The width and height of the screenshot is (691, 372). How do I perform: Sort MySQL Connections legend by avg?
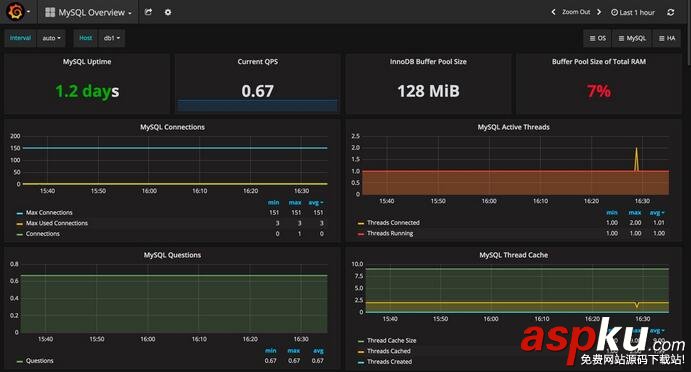coord(316,202)
